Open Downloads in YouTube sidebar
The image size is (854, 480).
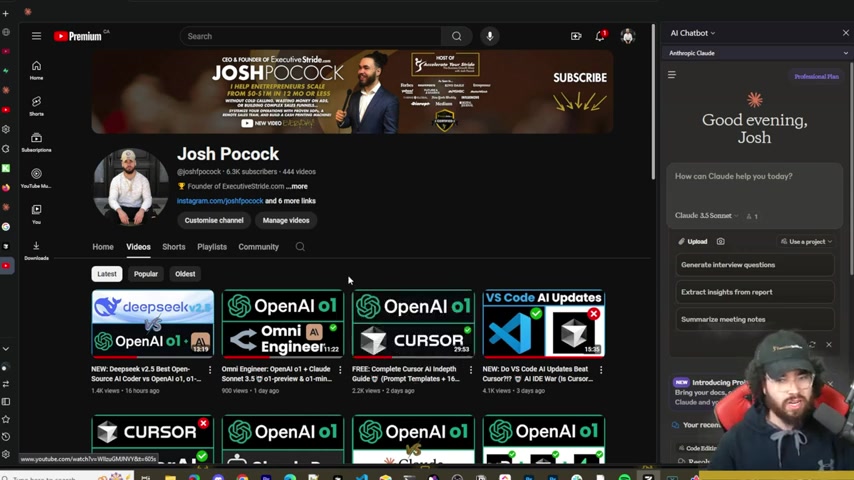(36, 250)
